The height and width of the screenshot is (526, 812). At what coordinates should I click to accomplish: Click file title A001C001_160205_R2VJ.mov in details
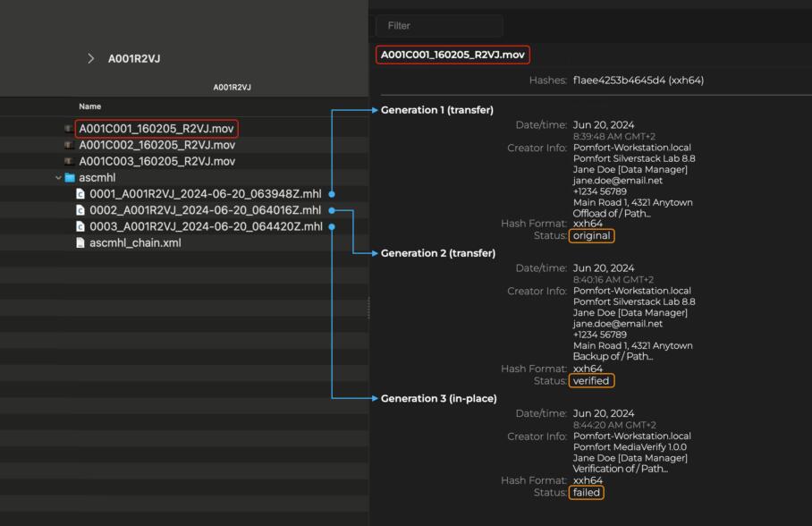tap(453, 55)
